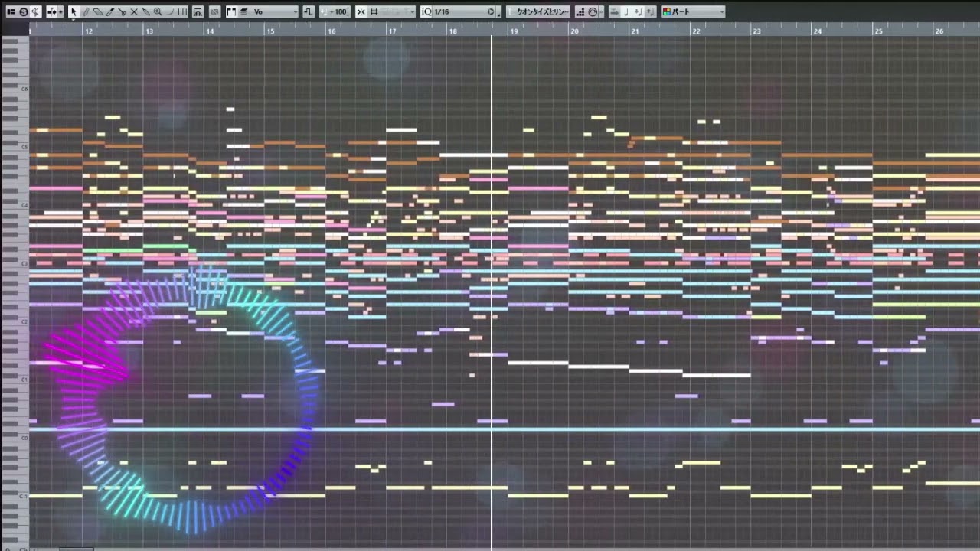Select the Time Warp tool
The height and width of the screenshot is (551, 980).
(182, 11)
